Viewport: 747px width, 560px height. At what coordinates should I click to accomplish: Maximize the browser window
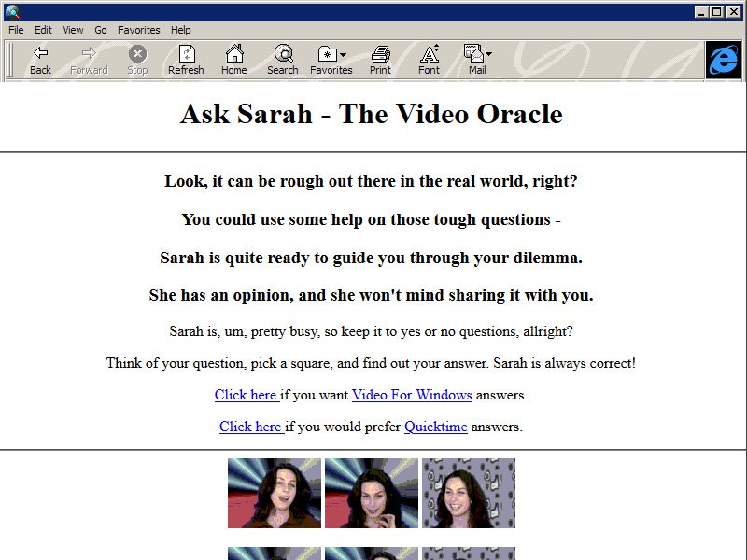716,11
